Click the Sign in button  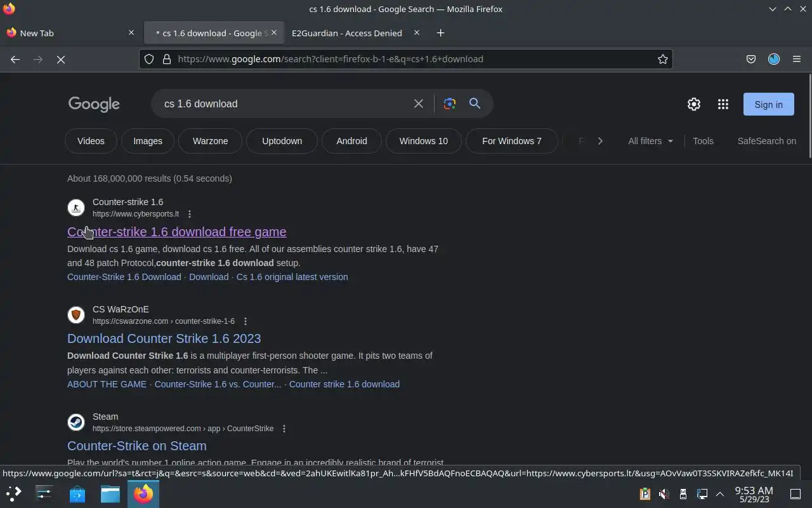coord(769,104)
